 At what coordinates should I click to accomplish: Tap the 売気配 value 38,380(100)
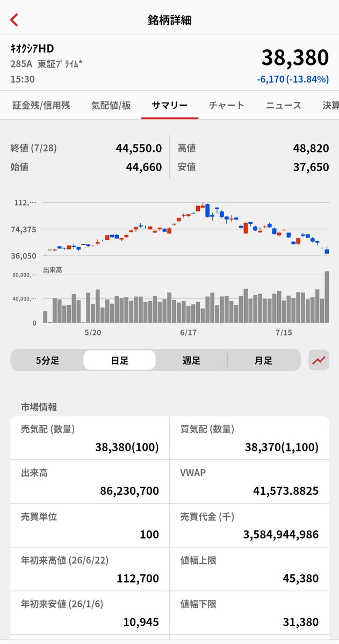point(127,447)
